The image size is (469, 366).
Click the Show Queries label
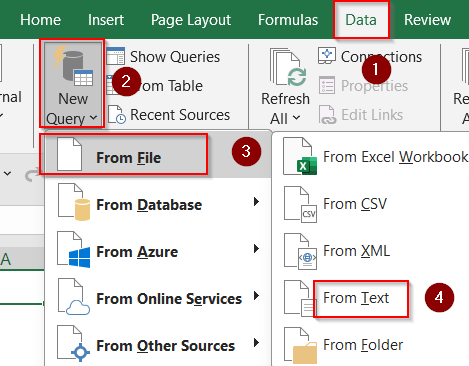tap(175, 57)
